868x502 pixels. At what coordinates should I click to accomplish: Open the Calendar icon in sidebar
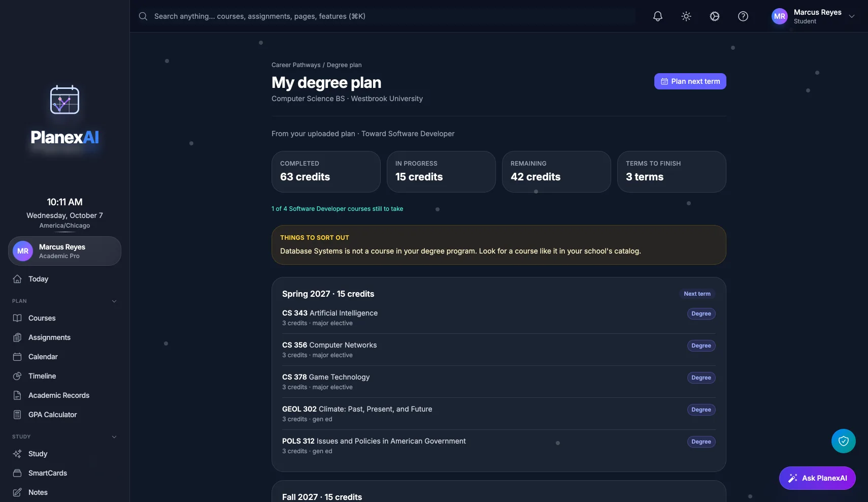[17, 357]
